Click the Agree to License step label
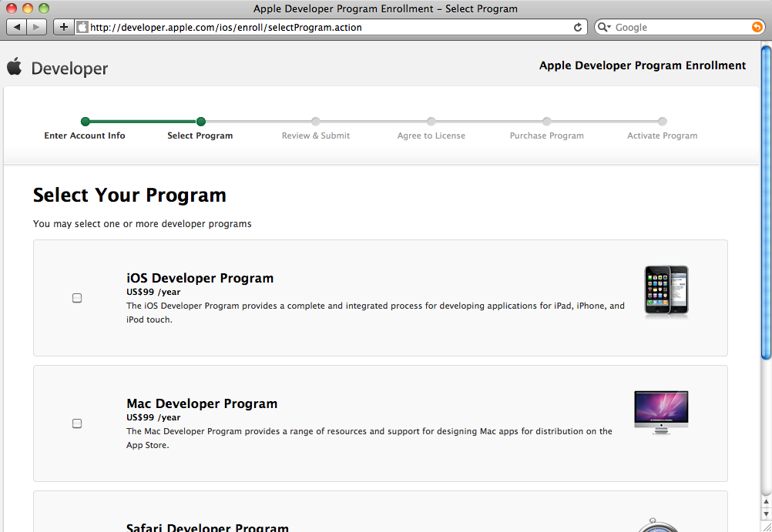Screen dimensions: 772x532 (431, 136)
